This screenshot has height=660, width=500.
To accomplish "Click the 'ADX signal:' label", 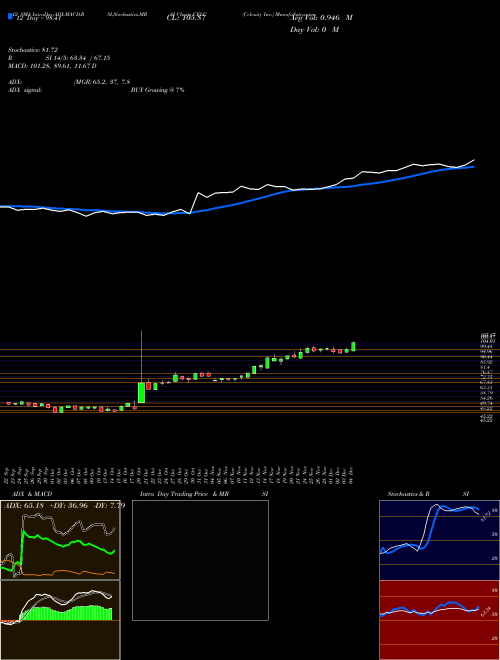I will (25, 90).
